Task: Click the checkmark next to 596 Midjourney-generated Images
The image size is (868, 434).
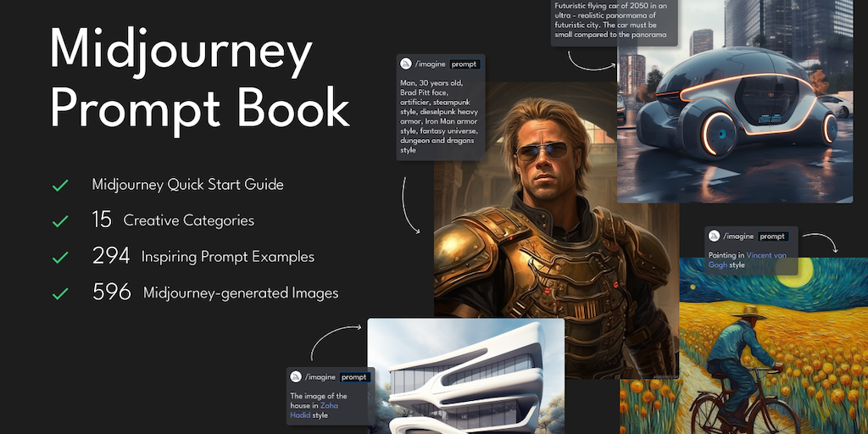Action: [x=60, y=293]
